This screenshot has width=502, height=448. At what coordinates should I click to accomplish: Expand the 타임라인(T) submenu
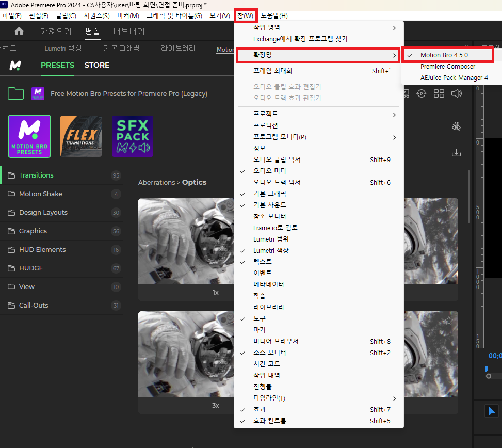(318, 398)
